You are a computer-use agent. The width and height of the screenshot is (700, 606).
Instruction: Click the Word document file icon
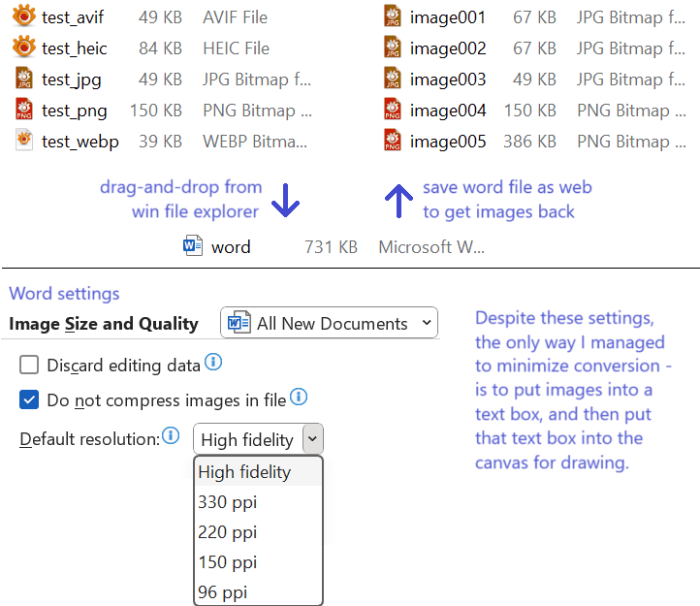click(x=193, y=246)
